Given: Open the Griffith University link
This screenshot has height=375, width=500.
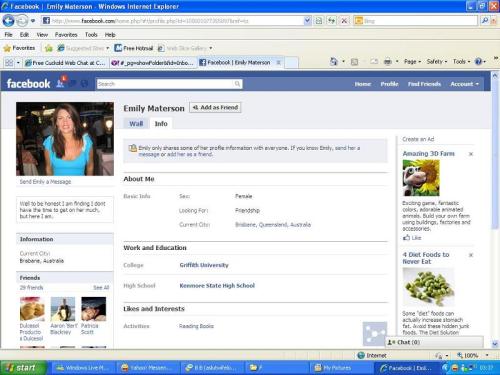Looking at the screenshot, I should click(204, 265).
